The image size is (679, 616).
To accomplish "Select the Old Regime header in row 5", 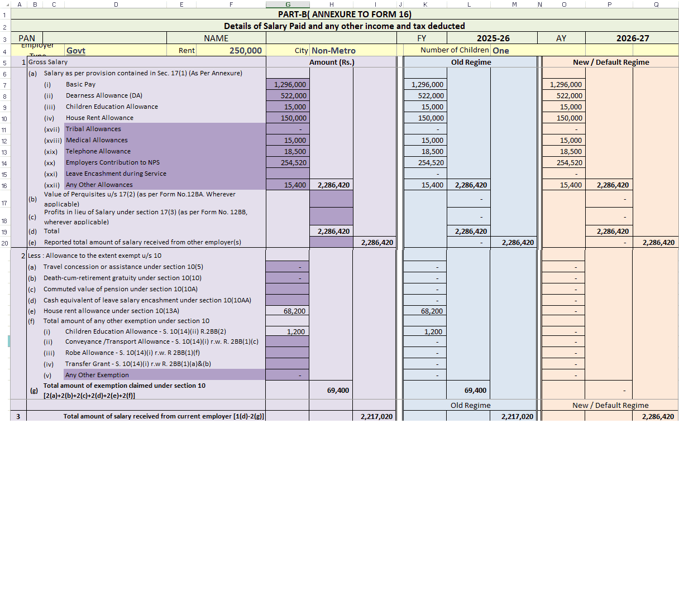I will click(471, 62).
